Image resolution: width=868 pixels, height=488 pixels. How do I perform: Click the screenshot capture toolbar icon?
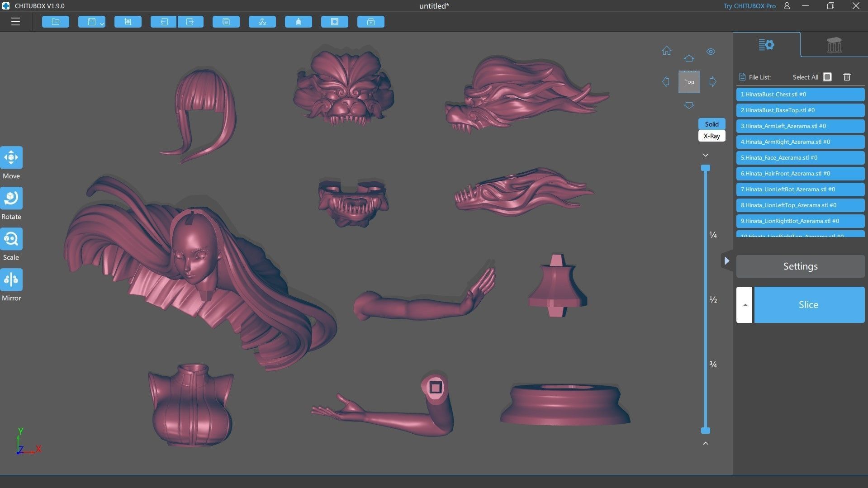[128, 22]
